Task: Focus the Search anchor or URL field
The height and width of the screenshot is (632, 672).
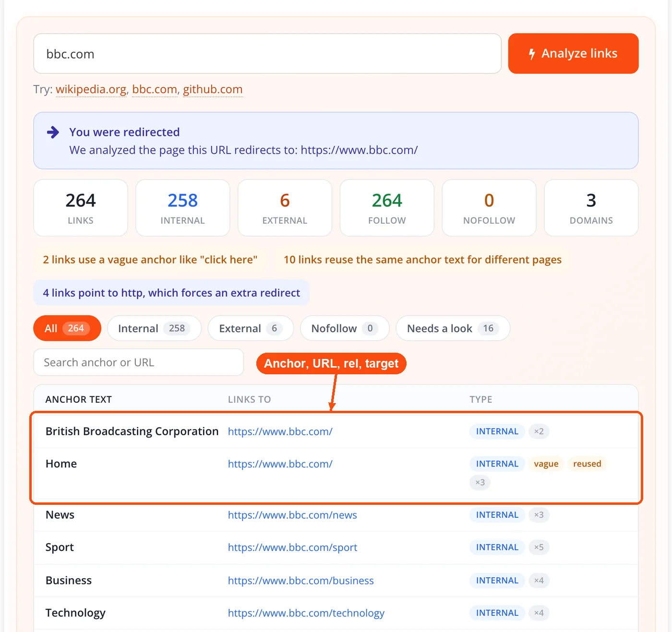Action: coord(138,362)
